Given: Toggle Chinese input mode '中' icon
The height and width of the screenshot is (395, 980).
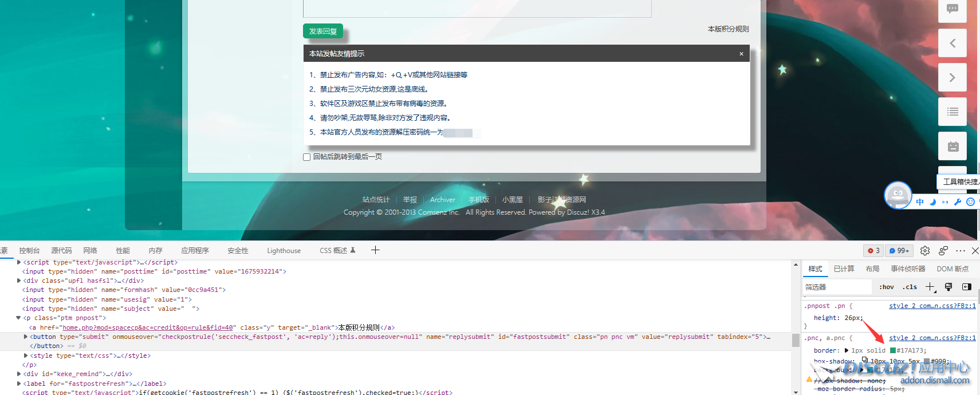Looking at the screenshot, I should 920,202.
